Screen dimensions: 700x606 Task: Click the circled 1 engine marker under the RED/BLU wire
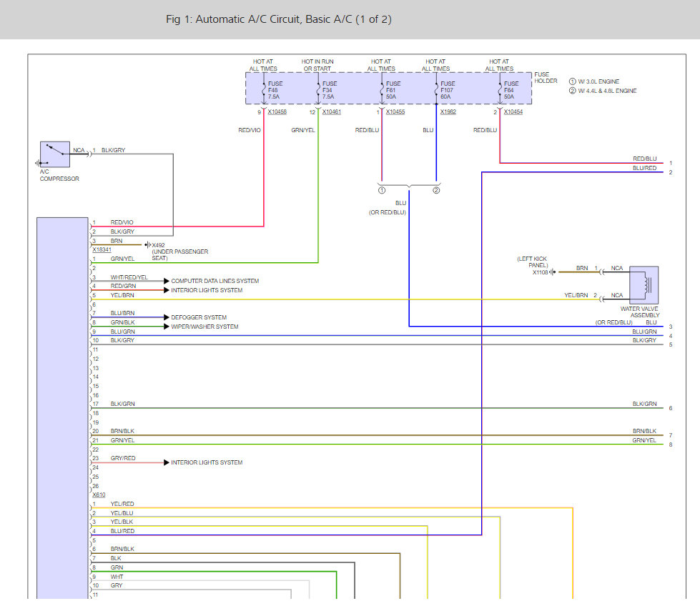(382, 191)
